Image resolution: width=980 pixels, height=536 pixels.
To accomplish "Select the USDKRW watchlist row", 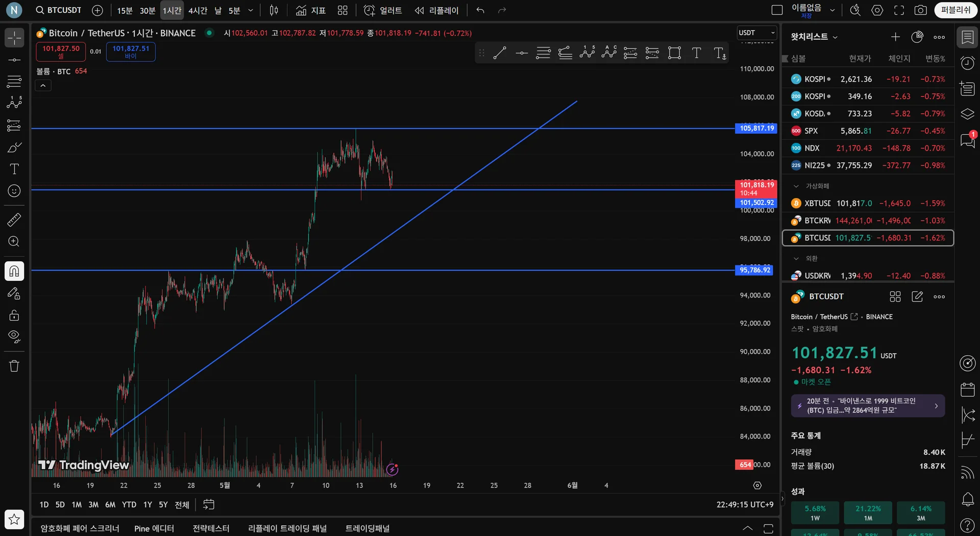I will tap(868, 276).
